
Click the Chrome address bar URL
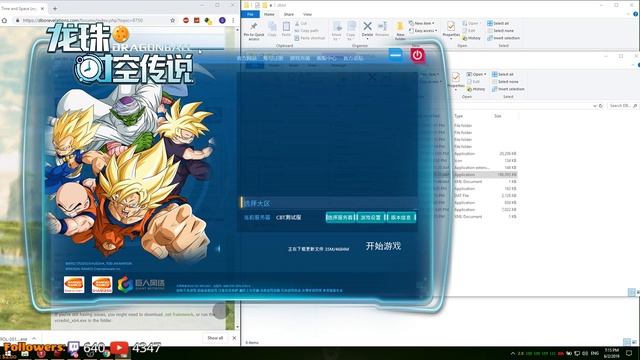pos(83,20)
